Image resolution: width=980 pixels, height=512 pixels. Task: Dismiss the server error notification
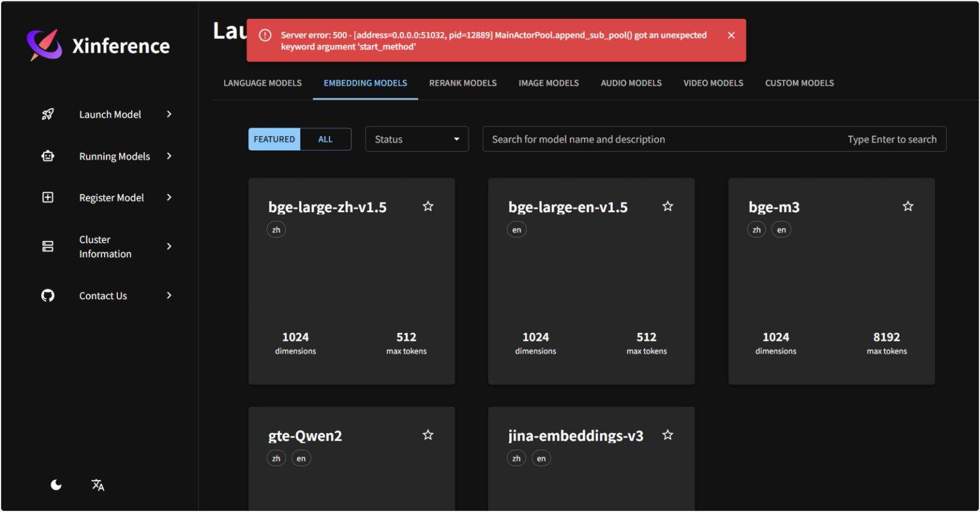(x=731, y=35)
